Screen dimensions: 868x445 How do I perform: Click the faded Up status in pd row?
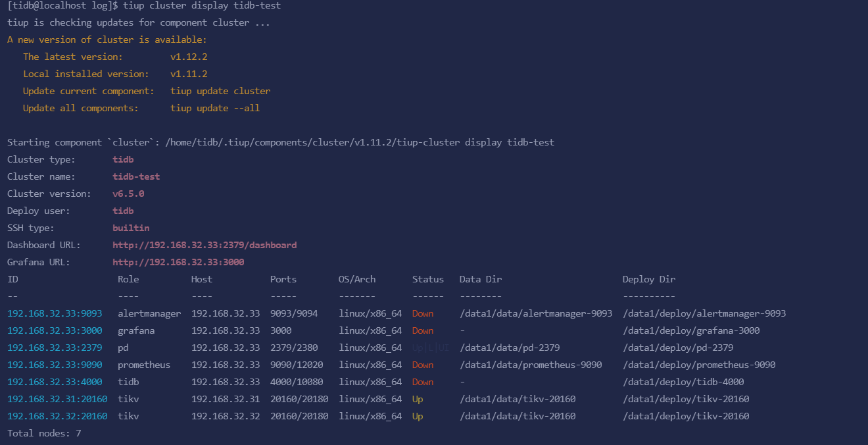coord(431,348)
